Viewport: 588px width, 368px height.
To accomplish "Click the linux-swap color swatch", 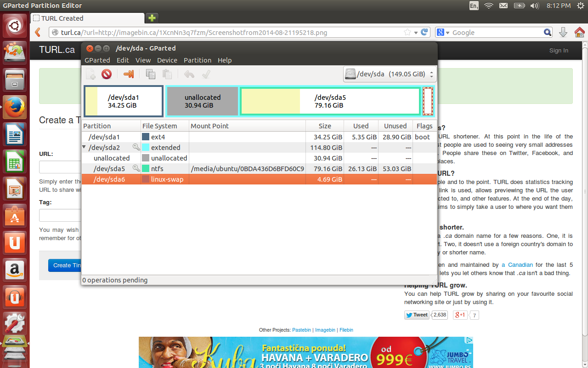I will [146, 179].
